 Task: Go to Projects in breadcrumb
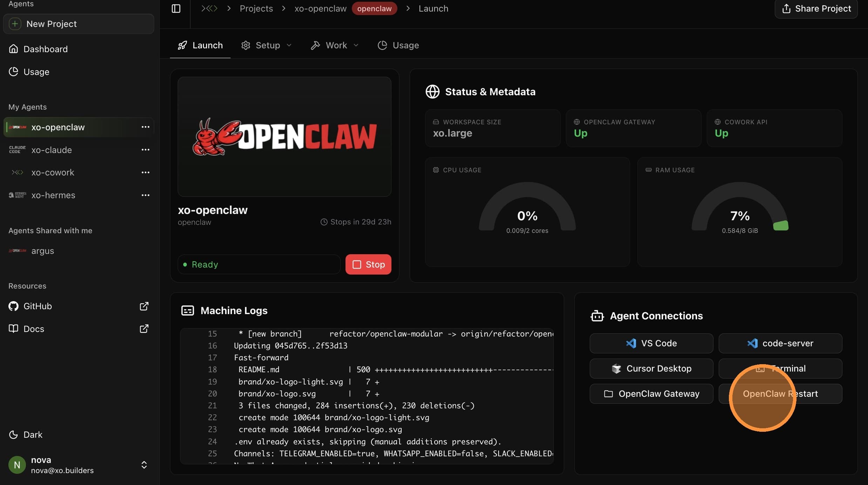(x=256, y=8)
